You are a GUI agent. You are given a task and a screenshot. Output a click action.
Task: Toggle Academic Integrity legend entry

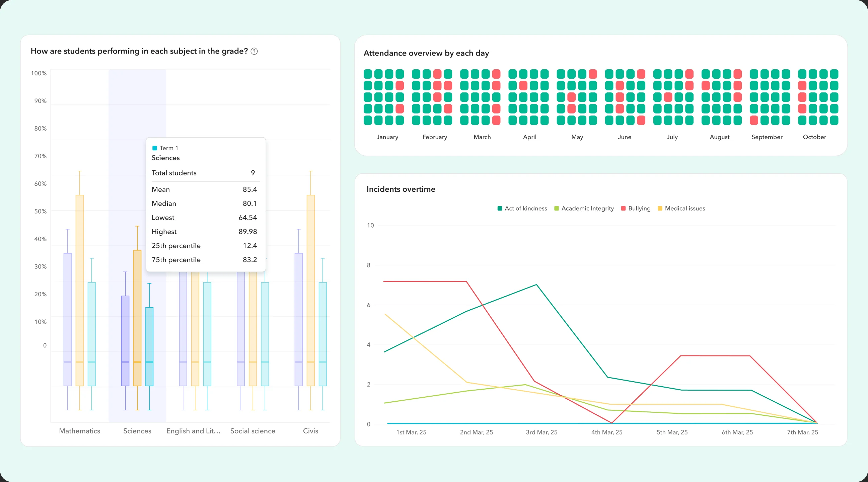584,209
